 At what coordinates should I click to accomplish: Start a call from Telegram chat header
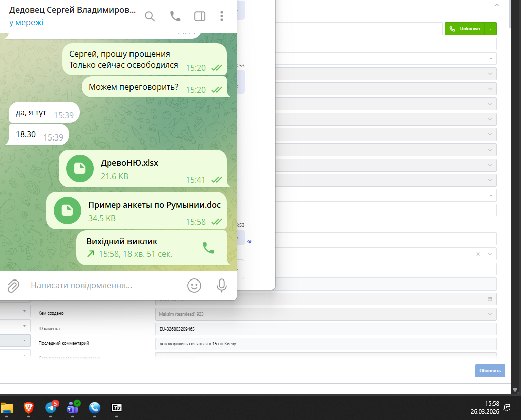coord(175,16)
